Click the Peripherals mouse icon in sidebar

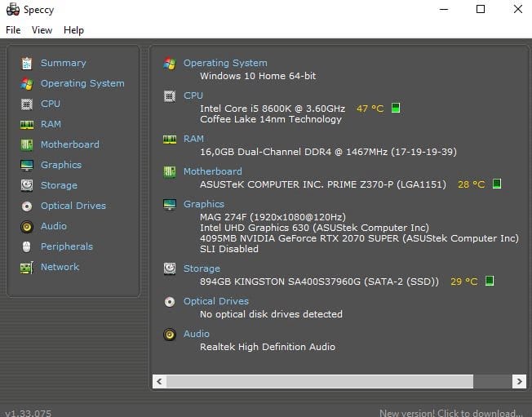(26, 246)
